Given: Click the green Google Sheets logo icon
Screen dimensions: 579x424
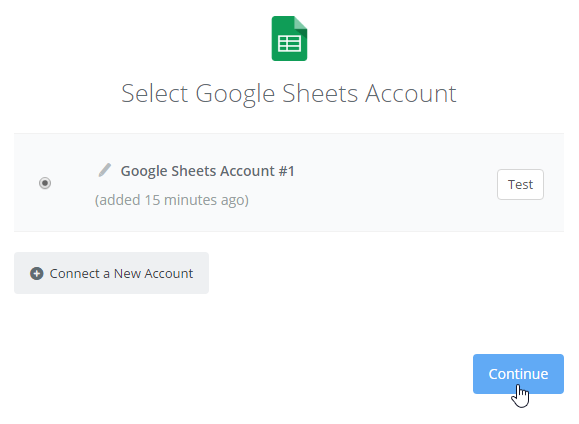Looking at the screenshot, I should coord(289,38).
